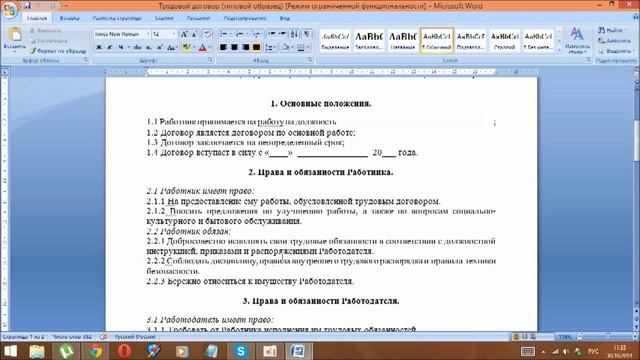This screenshot has height=360, width=640.
Task: Click the Найти find button
Action: pos(612,30)
